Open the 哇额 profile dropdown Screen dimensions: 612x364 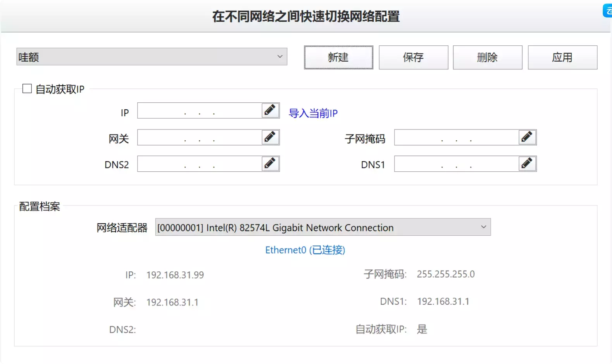click(152, 57)
